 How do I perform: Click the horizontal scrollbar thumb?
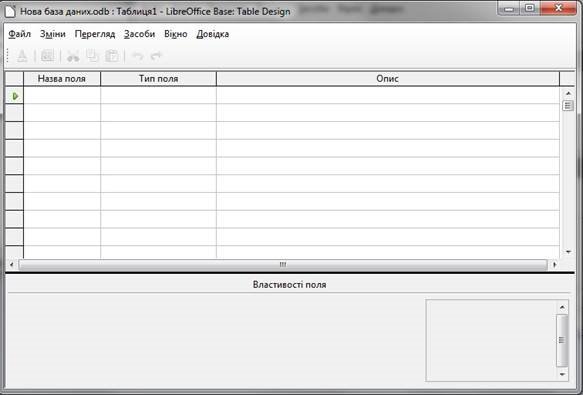tap(283, 264)
